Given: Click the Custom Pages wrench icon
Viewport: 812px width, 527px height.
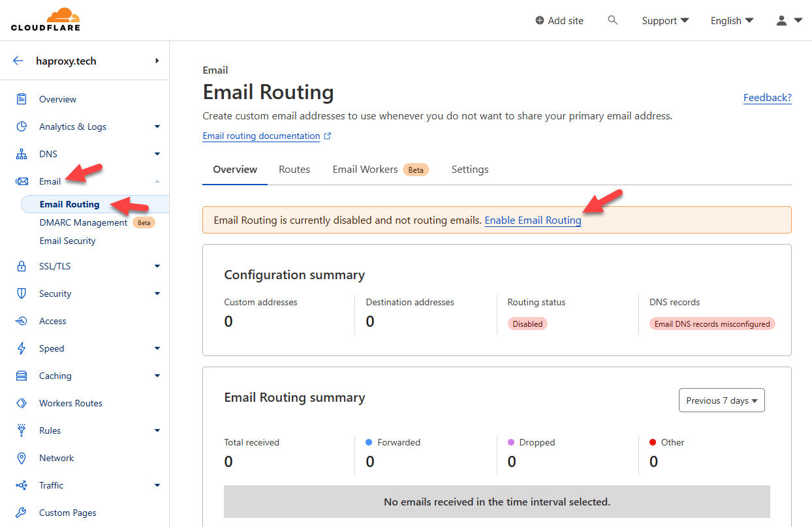Looking at the screenshot, I should point(22,513).
